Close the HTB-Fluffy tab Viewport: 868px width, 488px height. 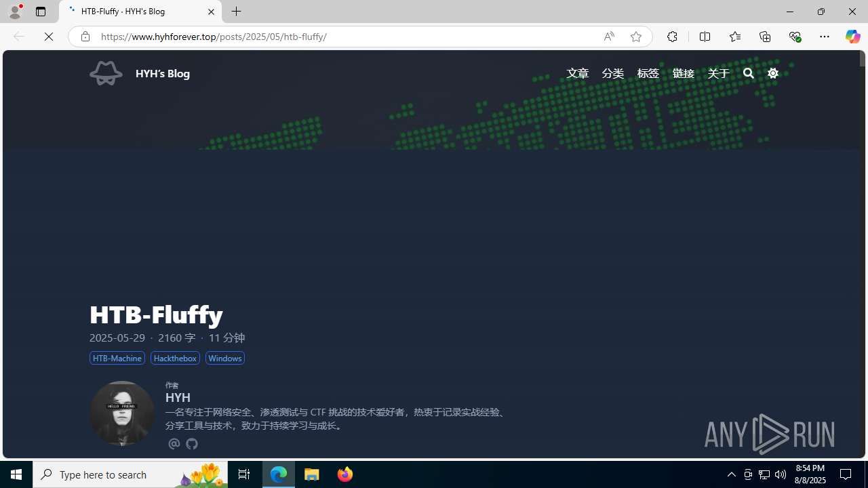211,12
